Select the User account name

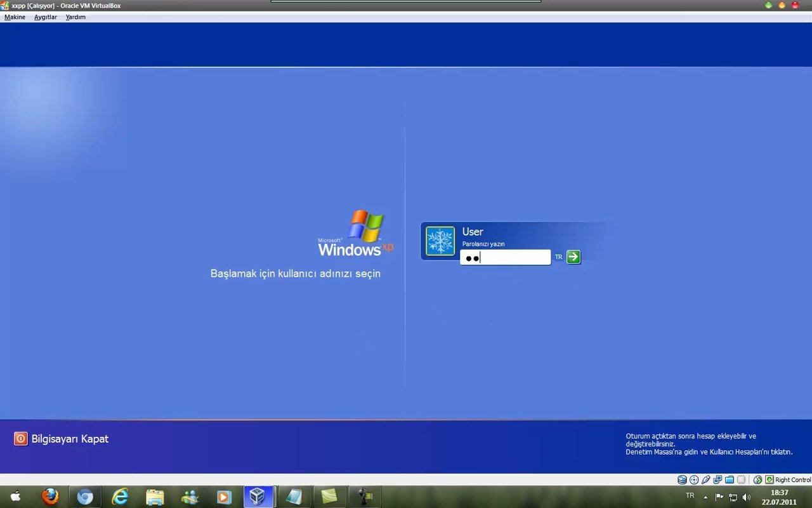coord(473,232)
